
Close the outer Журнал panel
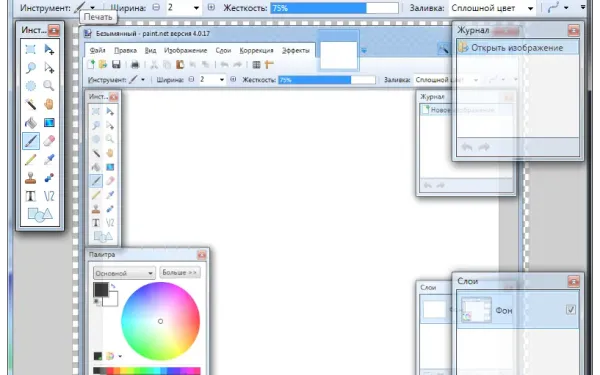click(574, 30)
